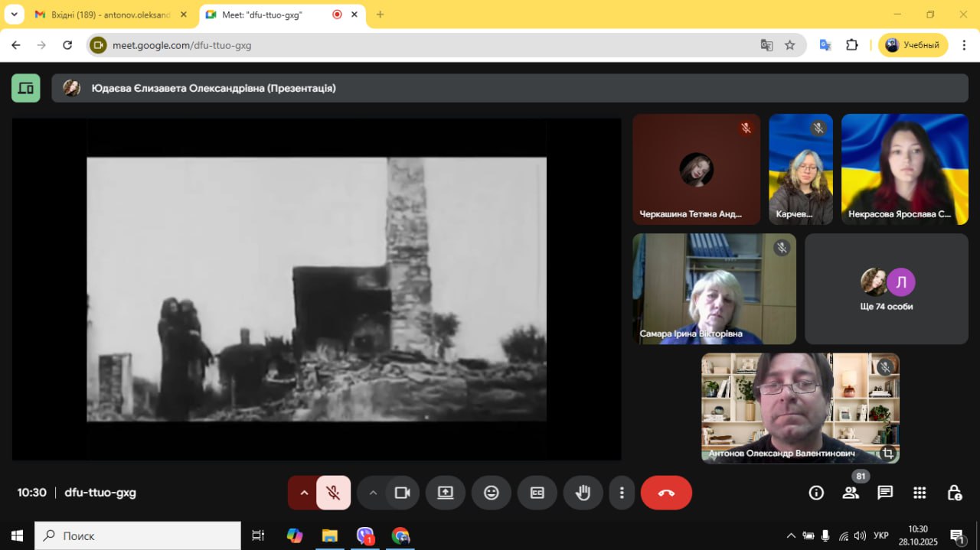View the 74 other participants tile
The height and width of the screenshot is (550, 980).
point(886,289)
